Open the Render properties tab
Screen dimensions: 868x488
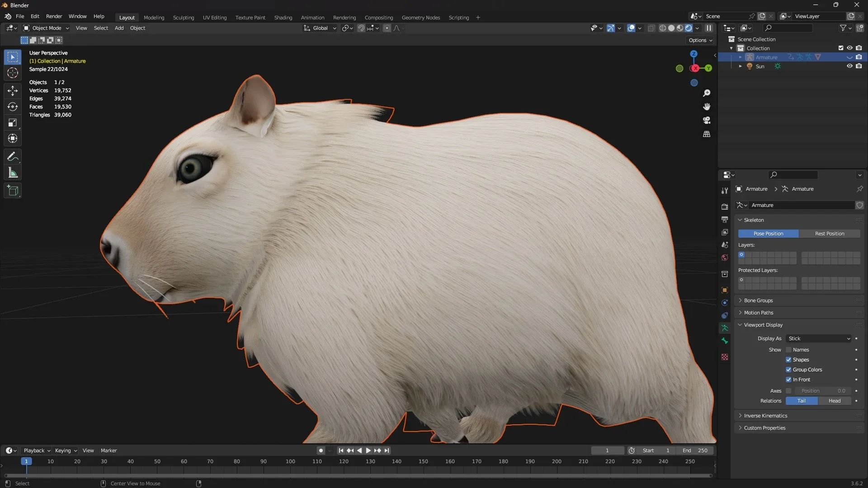click(725, 206)
